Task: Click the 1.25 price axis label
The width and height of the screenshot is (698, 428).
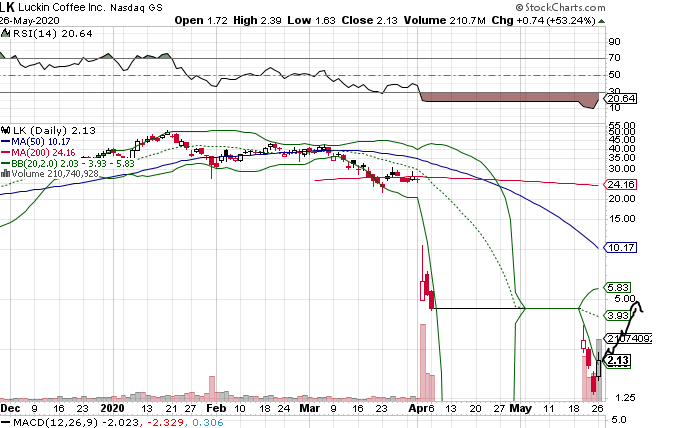Action: point(625,398)
